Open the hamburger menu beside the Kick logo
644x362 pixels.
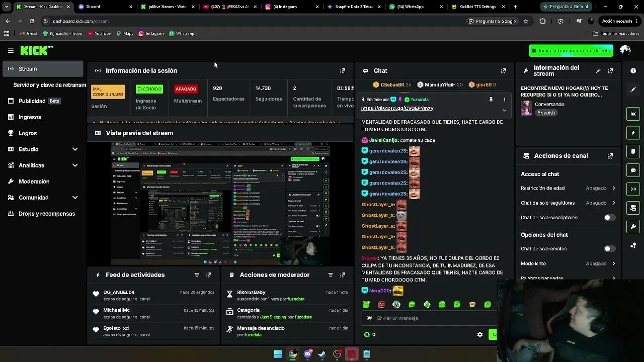11,51
